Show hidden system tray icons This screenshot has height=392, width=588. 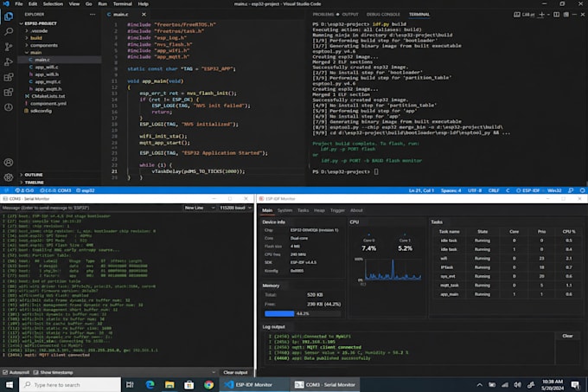tap(479, 385)
